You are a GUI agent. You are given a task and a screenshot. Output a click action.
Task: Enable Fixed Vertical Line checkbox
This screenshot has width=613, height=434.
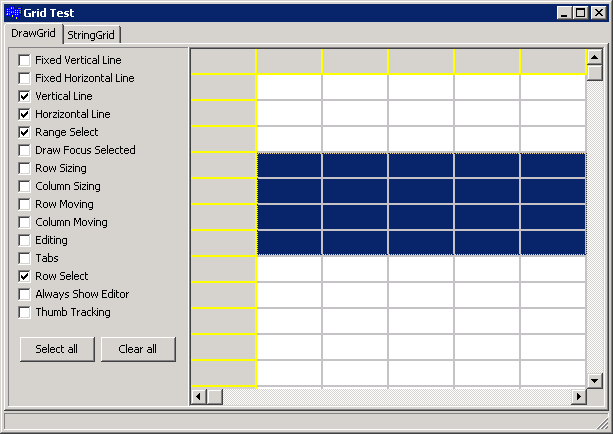point(24,60)
